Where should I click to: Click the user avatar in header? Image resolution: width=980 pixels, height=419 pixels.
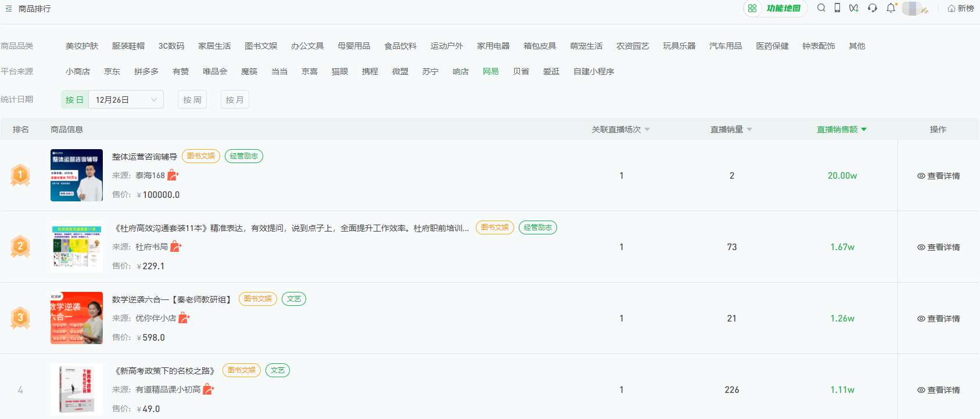[x=913, y=9]
